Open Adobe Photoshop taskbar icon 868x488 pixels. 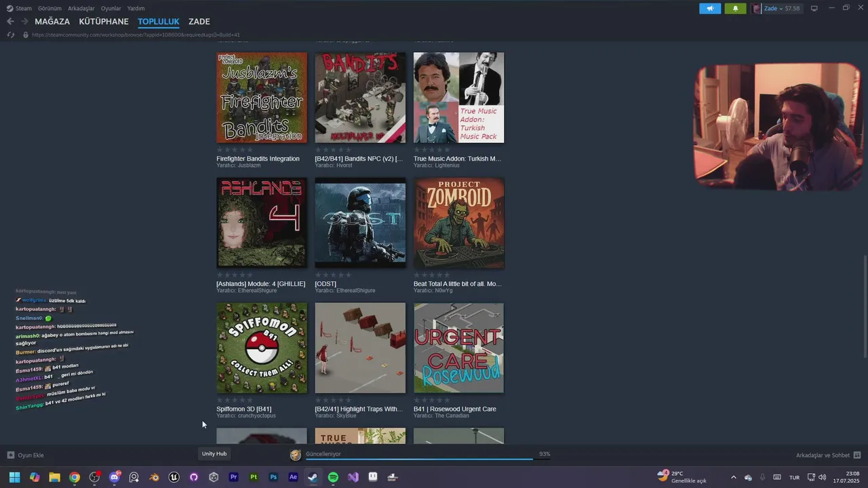coord(273,477)
